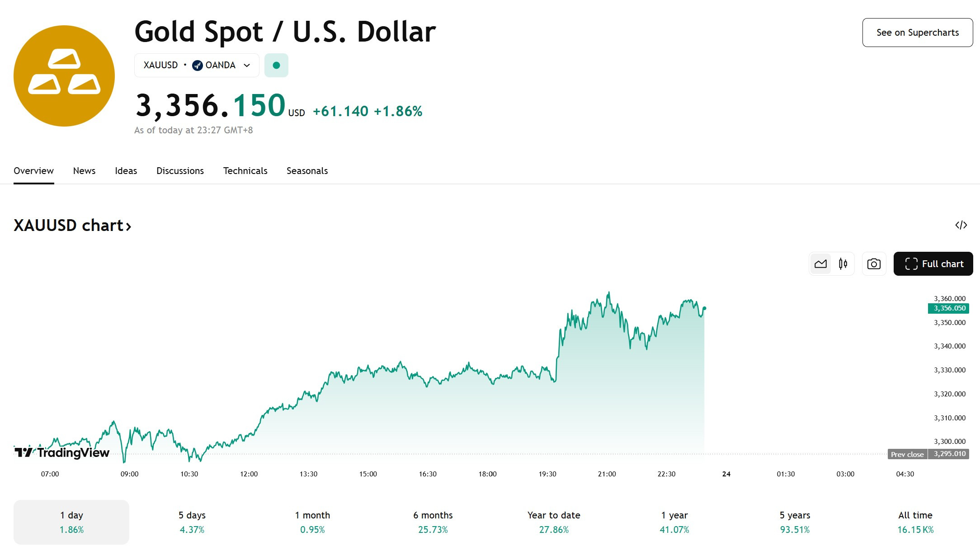Click the gold bars XAUUSD logo
The image size is (980, 546).
(x=64, y=76)
